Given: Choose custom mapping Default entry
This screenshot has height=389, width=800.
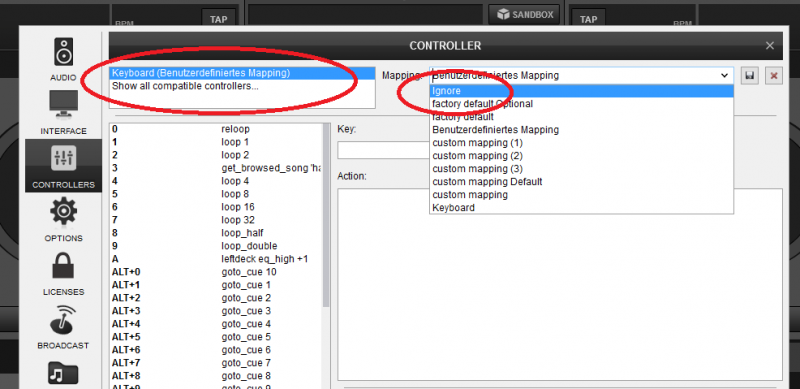Looking at the screenshot, I should (582, 182).
